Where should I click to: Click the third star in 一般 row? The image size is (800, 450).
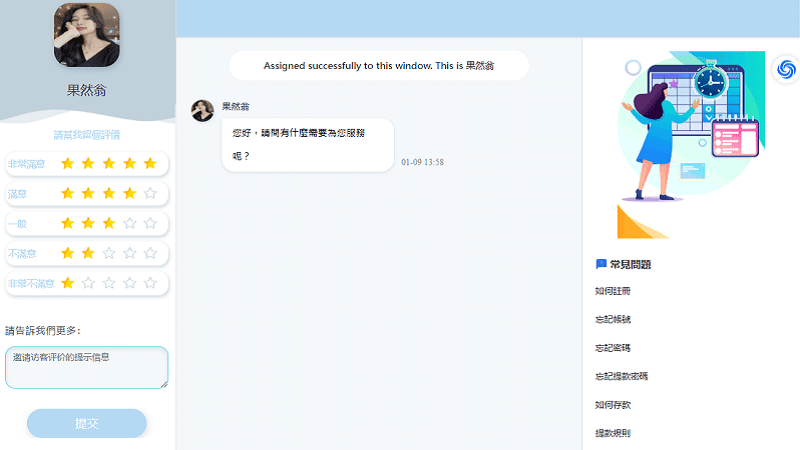[x=109, y=223]
